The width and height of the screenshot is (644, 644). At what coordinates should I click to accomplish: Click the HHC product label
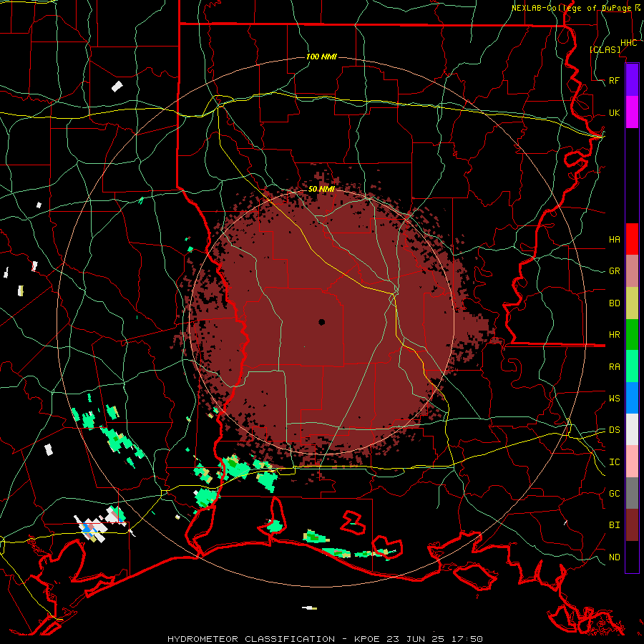pos(628,43)
